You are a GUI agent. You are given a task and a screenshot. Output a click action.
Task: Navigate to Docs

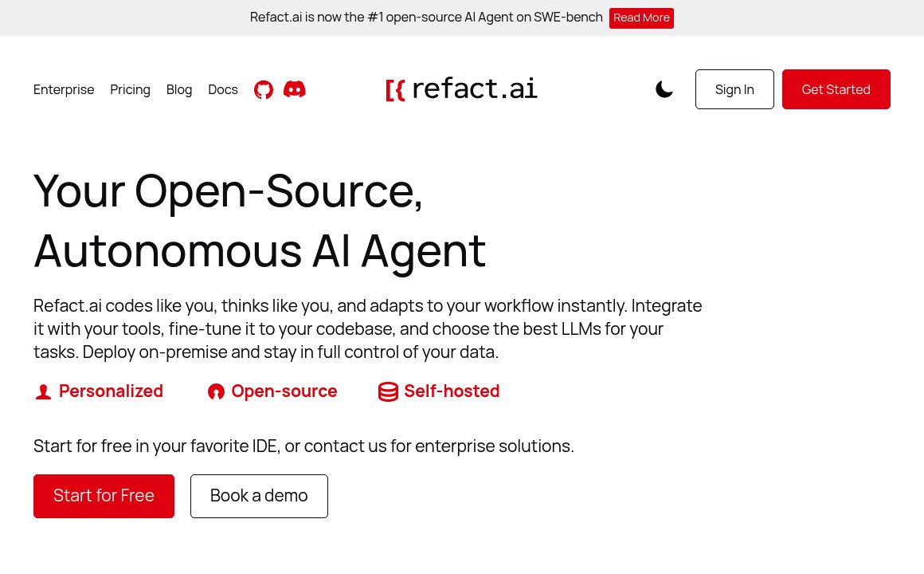[x=223, y=89]
